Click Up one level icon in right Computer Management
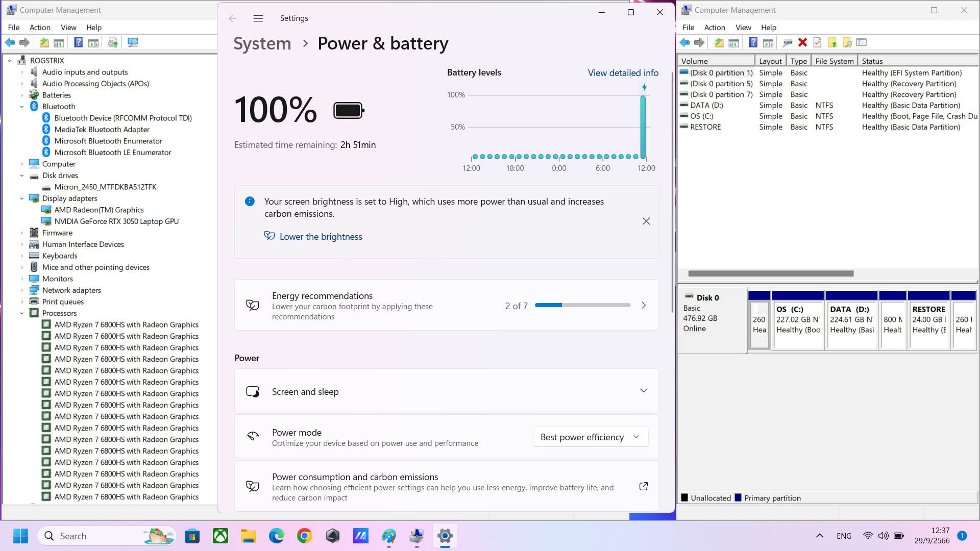This screenshot has height=551, width=980. (719, 43)
